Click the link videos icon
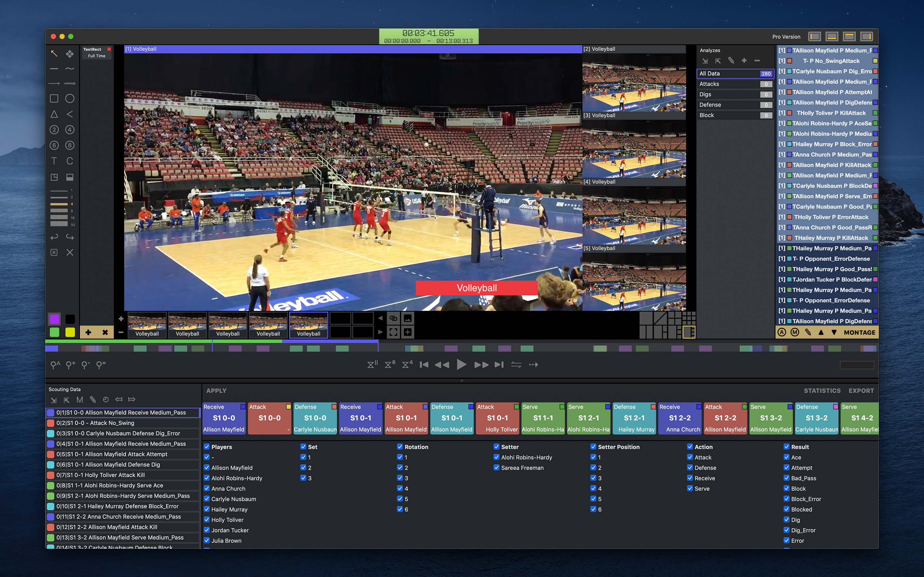This screenshot has height=577, width=924. point(393,318)
